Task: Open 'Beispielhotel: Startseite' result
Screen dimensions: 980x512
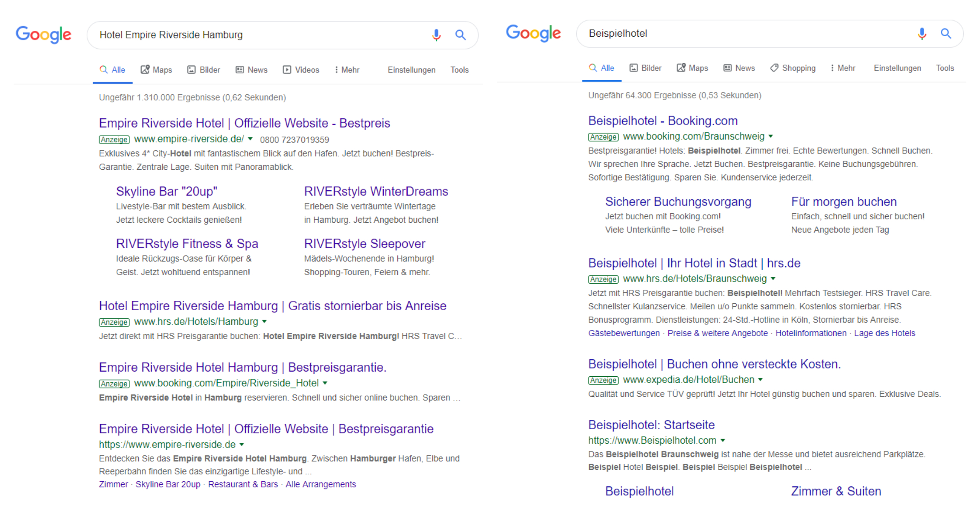Action: point(651,425)
